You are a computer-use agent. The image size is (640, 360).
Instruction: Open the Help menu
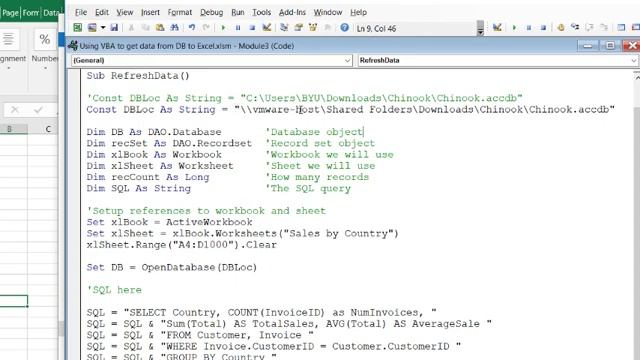(x=358, y=12)
